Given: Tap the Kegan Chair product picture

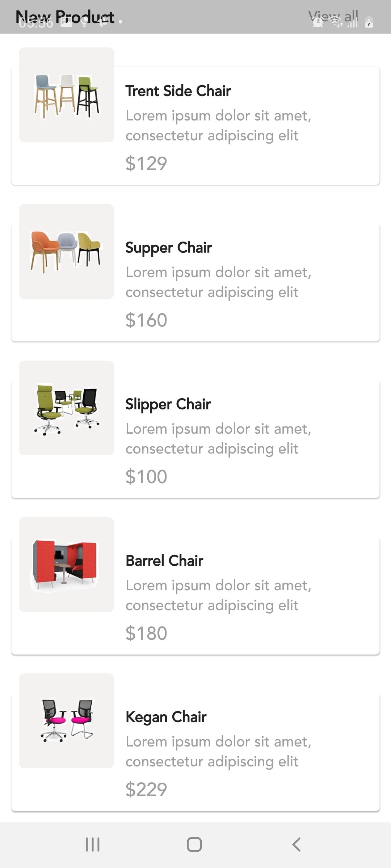Looking at the screenshot, I should click(67, 721).
